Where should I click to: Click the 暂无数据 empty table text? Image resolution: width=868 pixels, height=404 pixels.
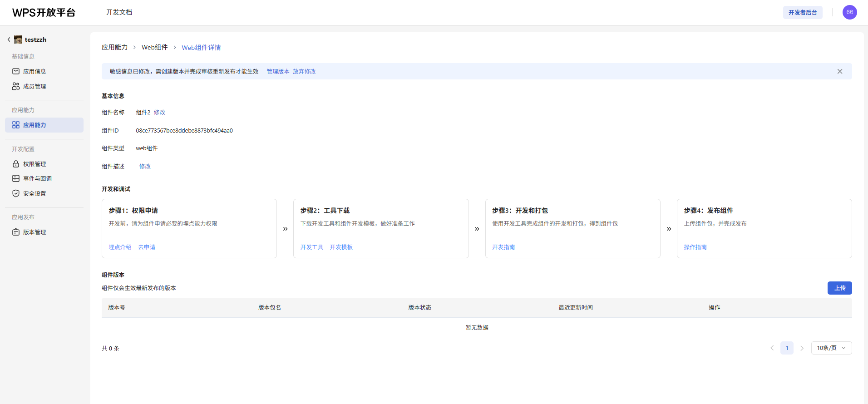477,327
